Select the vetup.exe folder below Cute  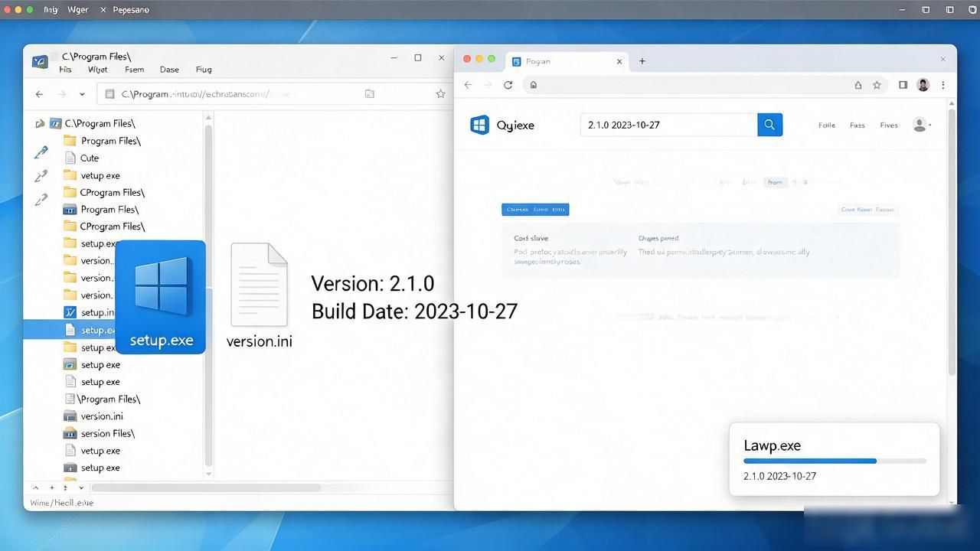(x=100, y=175)
